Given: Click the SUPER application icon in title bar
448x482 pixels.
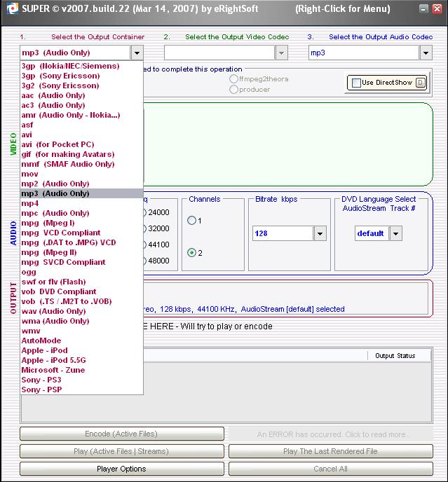Looking at the screenshot, I should 12,8.
